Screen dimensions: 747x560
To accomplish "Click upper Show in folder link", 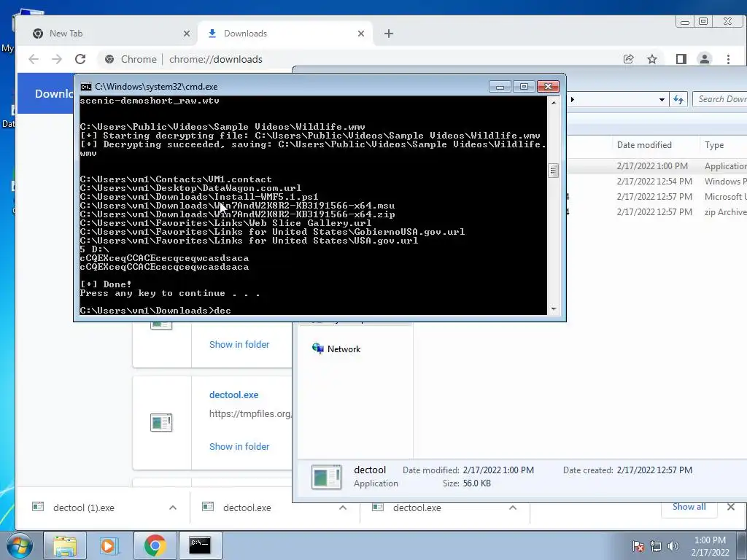I will [239, 344].
